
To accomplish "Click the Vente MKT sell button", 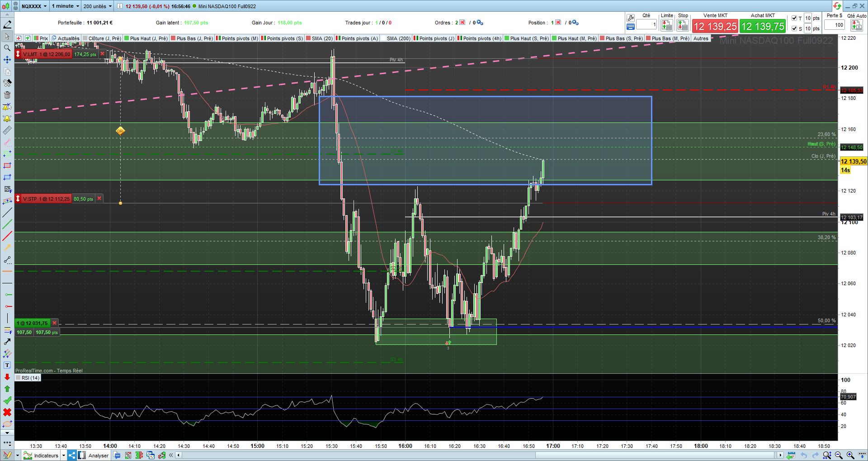I will tap(715, 26).
